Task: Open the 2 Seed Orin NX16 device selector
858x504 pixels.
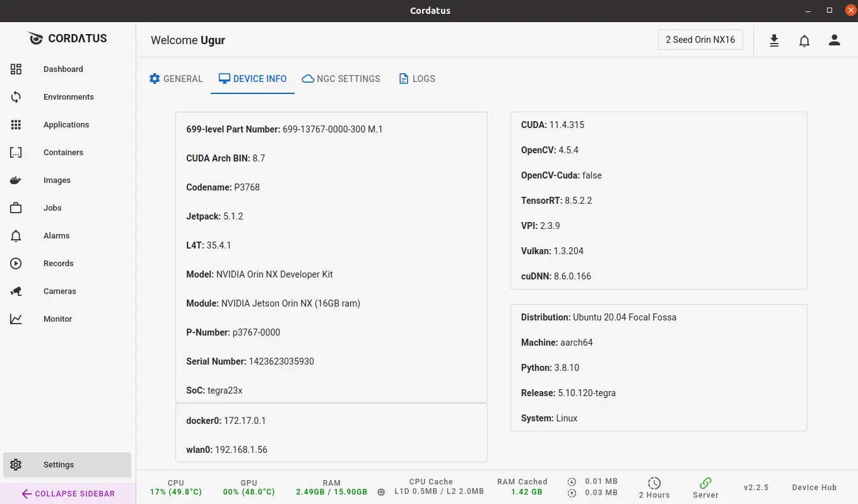Action: (x=700, y=40)
